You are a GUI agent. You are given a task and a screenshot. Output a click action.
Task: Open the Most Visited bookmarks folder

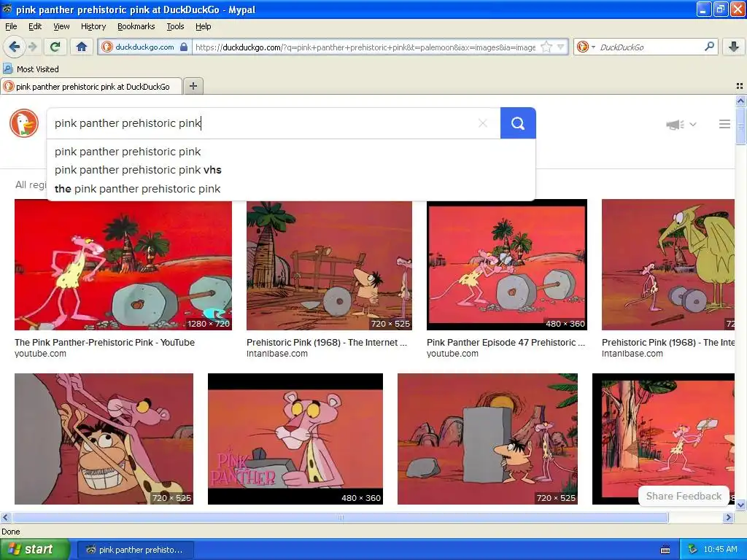tap(31, 69)
